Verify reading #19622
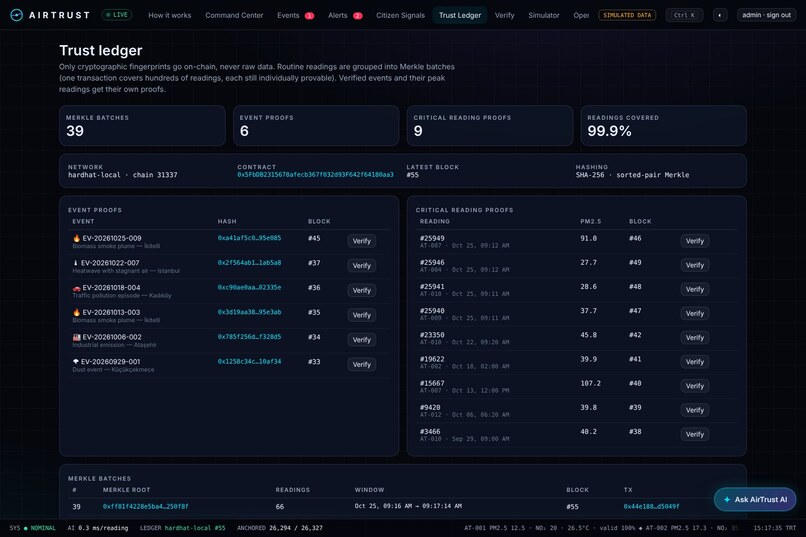 click(x=694, y=362)
